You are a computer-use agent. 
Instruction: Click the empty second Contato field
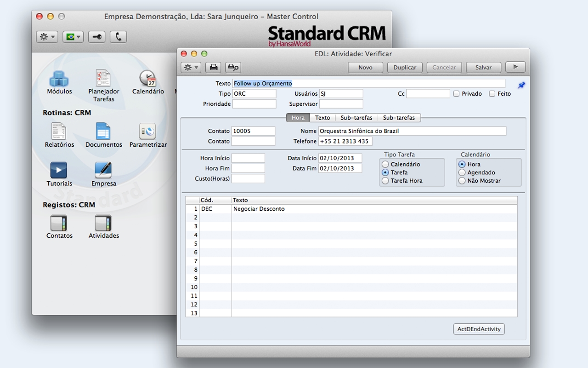(x=253, y=141)
